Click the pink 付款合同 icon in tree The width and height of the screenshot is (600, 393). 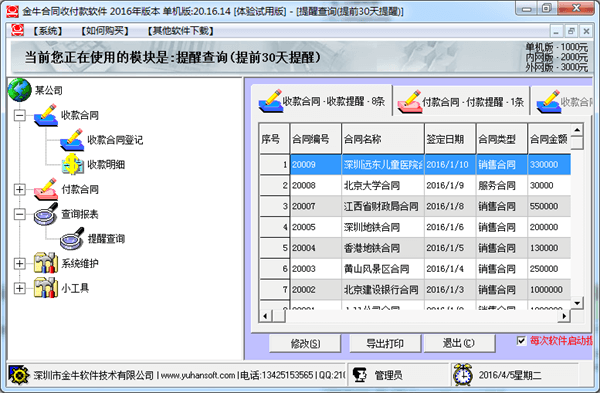coord(46,189)
